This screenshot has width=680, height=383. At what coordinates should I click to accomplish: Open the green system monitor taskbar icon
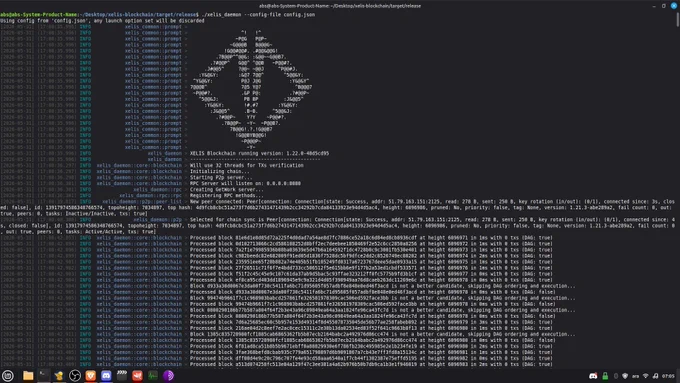(x=153, y=376)
